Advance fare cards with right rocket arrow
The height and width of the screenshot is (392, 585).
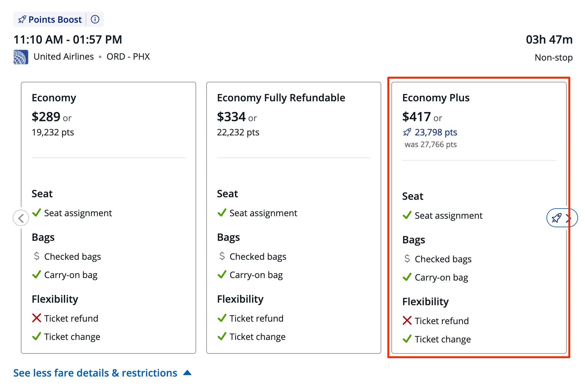click(x=562, y=218)
